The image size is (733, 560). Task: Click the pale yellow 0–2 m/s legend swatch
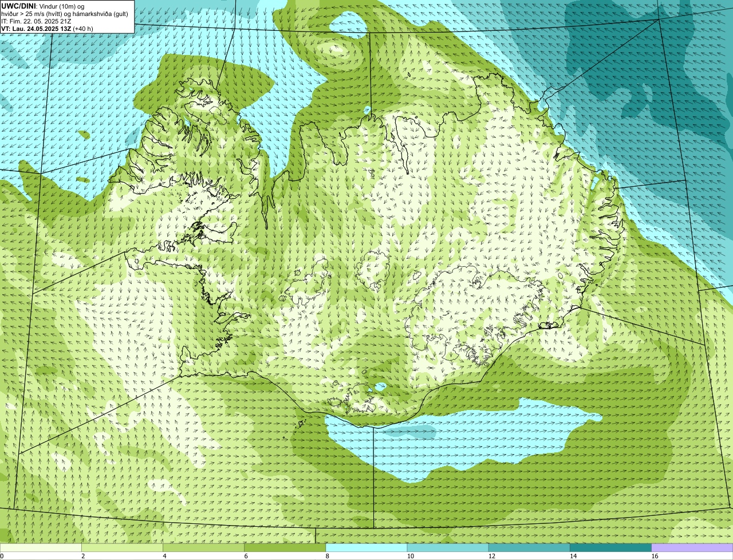pos(41,547)
